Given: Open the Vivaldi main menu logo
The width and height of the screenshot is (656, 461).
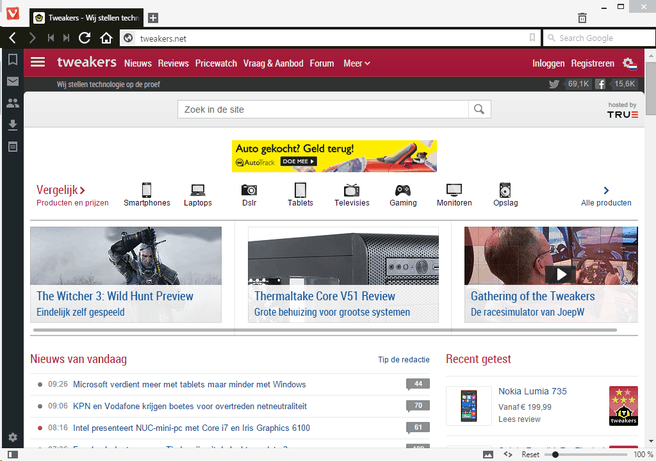Looking at the screenshot, I should 13,13.
